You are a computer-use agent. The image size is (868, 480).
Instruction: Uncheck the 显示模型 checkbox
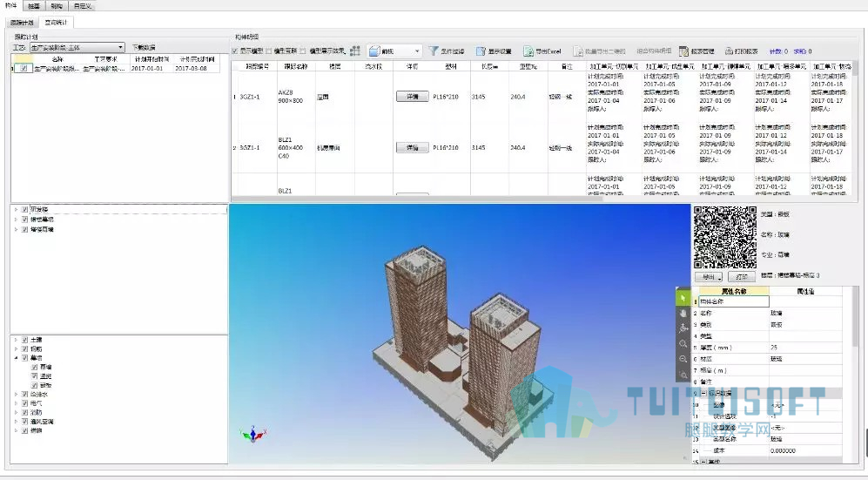tap(235, 51)
